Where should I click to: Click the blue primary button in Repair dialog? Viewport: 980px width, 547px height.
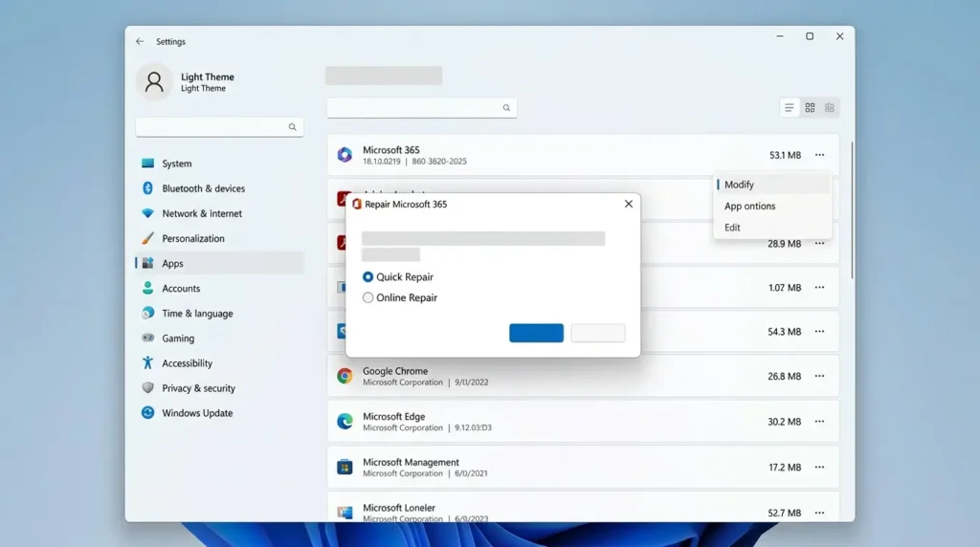pyautogui.click(x=536, y=333)
